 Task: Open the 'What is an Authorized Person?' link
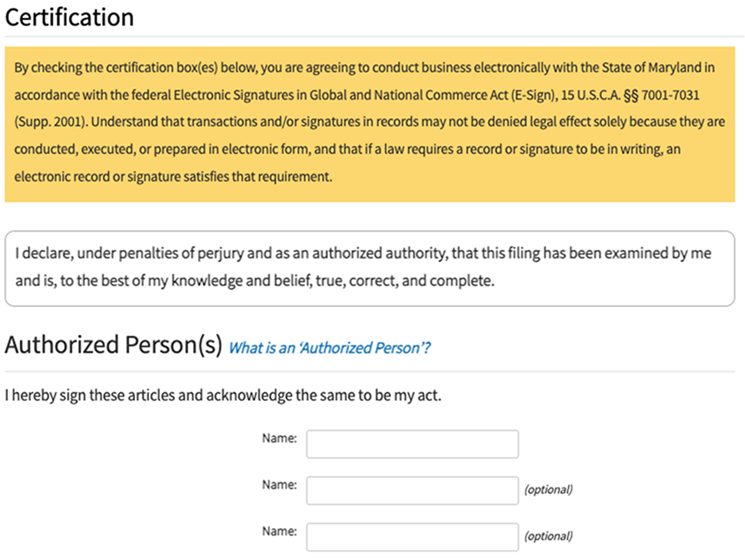(329, 348)
